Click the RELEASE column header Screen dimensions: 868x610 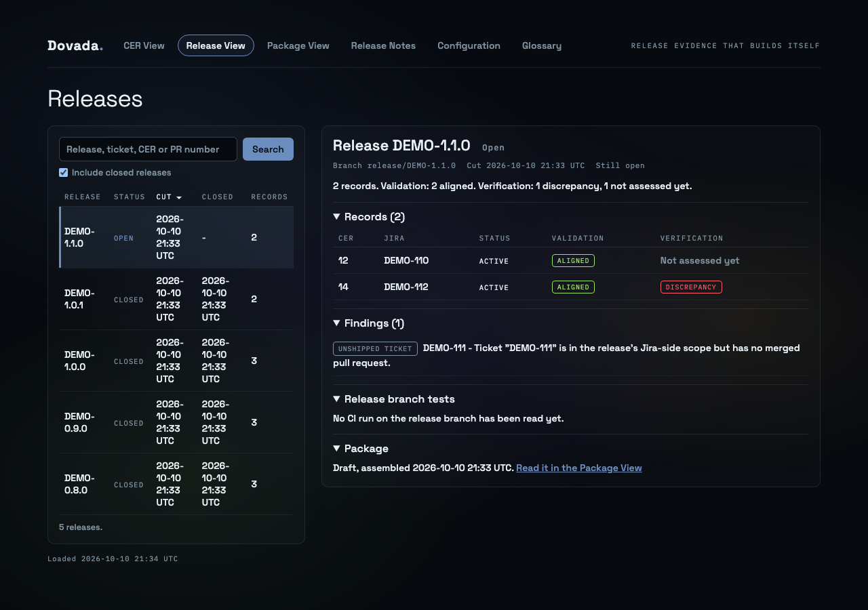[83, 197]
